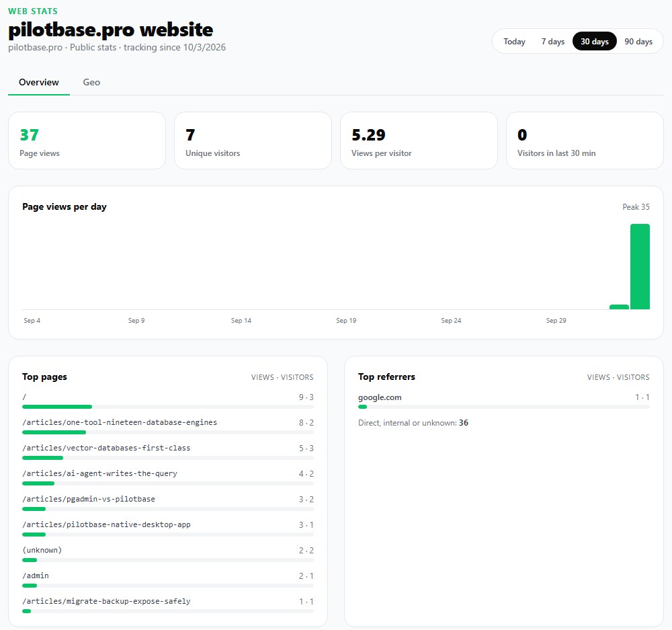Select the '/' top page row
Viewport: 672px width, 630px height.
pos(168,401)
